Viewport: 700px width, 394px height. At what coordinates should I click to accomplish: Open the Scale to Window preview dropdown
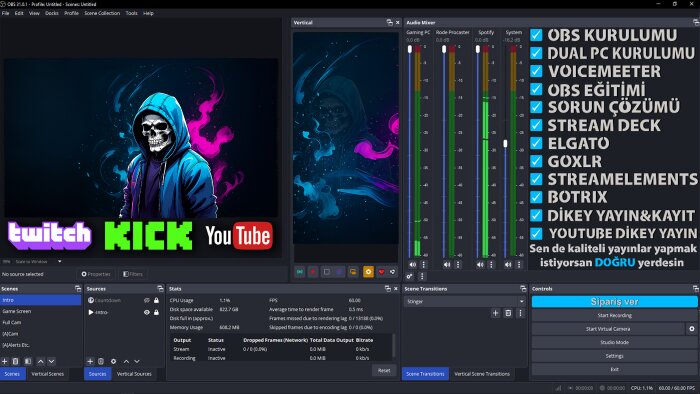38,261
